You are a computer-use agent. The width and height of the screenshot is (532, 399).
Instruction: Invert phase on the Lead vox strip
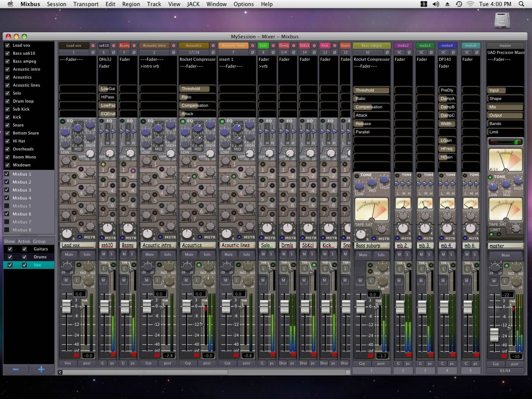click(x=93, y=52)
